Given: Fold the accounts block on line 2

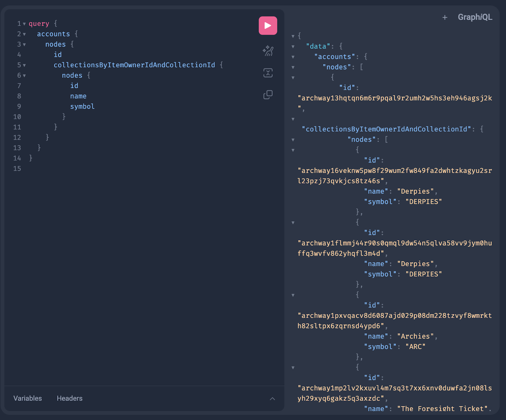Looking at the screenshot, I should (24, 34).
